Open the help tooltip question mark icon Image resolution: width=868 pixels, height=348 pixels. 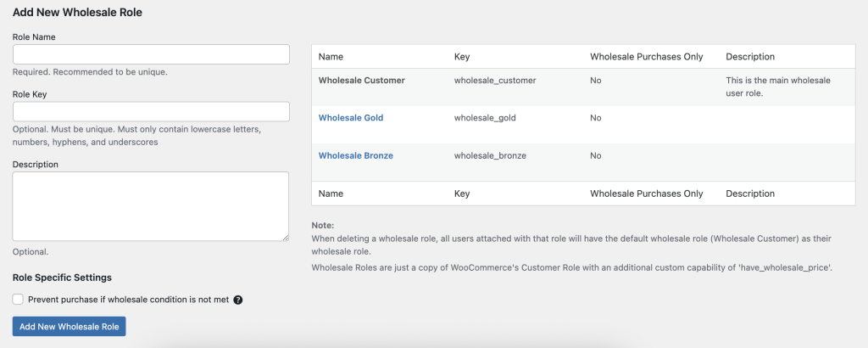(x=238, y=300)
